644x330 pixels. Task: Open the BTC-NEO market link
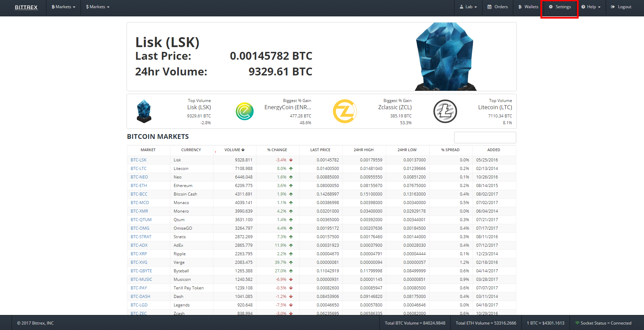(x=139, y=177)
